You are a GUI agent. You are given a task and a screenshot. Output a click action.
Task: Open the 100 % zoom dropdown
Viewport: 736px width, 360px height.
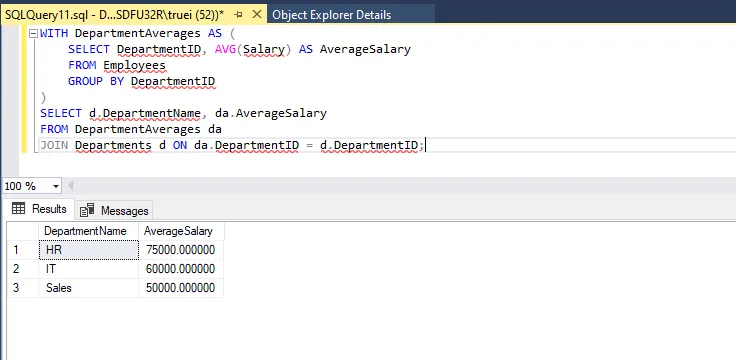tap(56, 186)
